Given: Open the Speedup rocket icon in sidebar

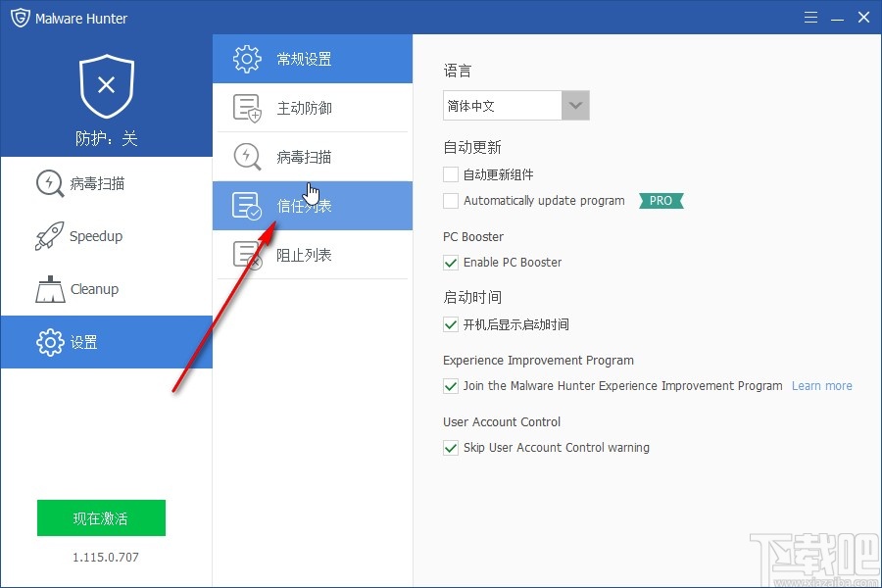Looking at the screenshot, I should coord(49,236).
